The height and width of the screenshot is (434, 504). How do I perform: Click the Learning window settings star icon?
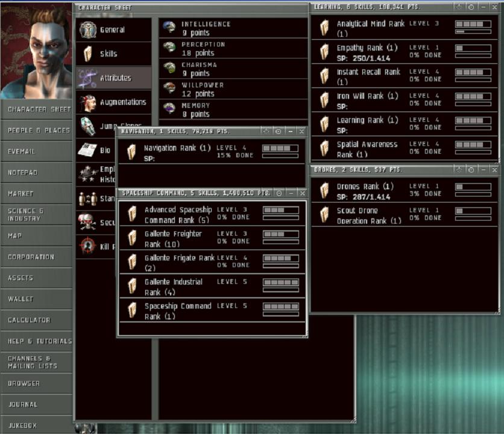click(x=459, y=7)
